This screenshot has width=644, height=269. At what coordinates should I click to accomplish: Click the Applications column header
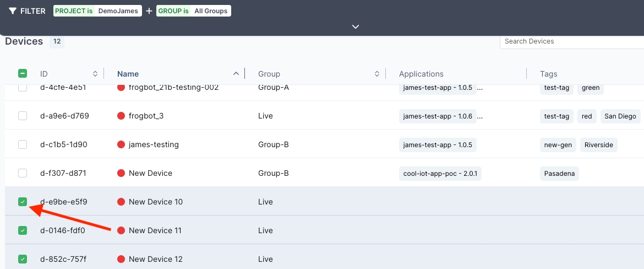421,74
